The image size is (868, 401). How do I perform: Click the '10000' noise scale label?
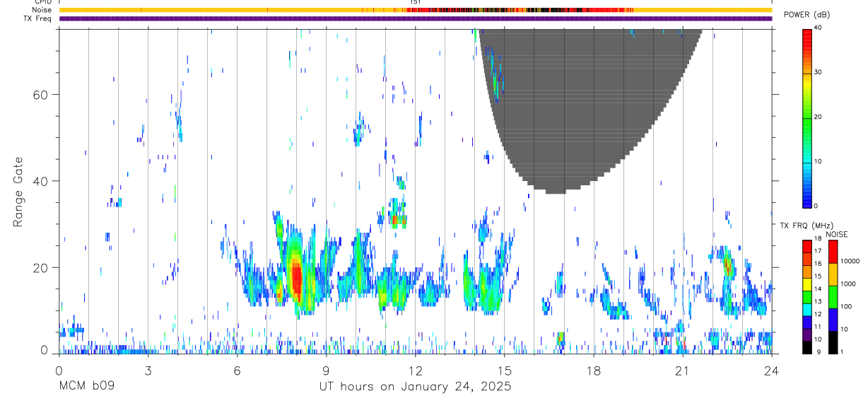tap(849, 261)
